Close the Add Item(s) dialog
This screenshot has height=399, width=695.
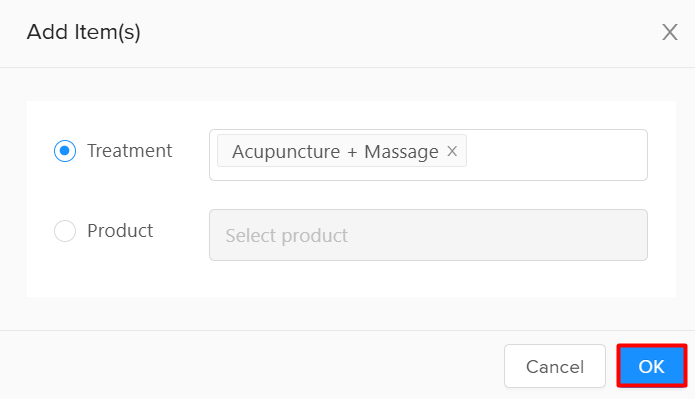coord(670,32)
